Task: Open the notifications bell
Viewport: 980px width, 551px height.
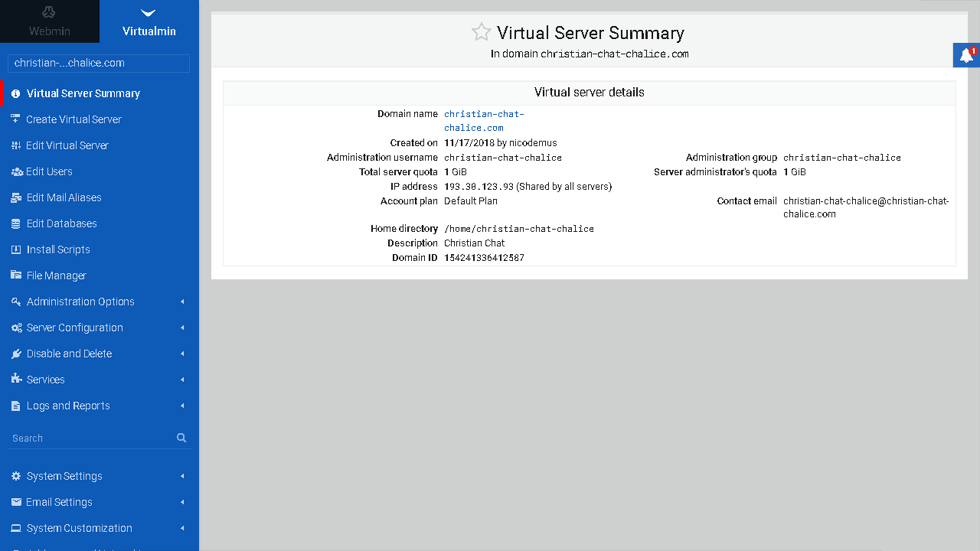Action: pos(966,55)
